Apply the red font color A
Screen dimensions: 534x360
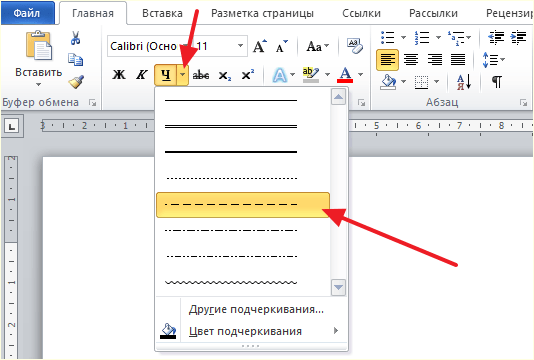coord(345,74)
